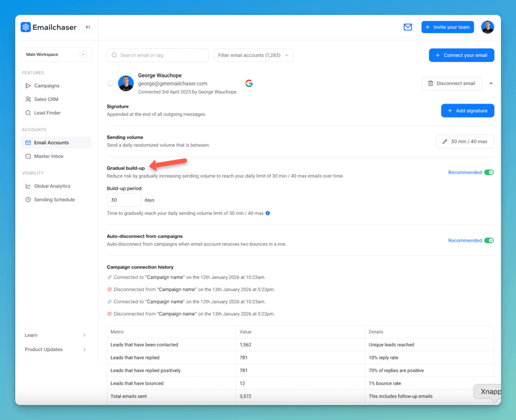
Task: Click george@getemailchaser.com address
Action: point(173,84)
